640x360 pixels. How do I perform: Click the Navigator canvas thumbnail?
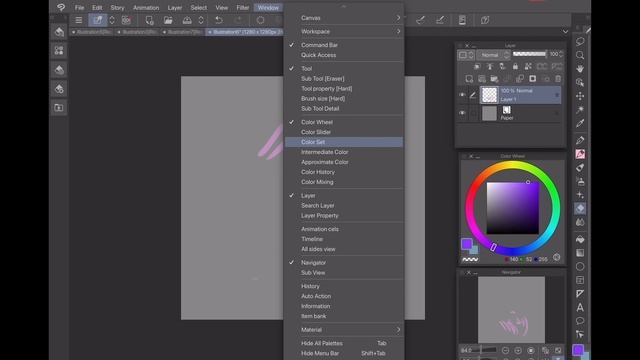(511, 309)
